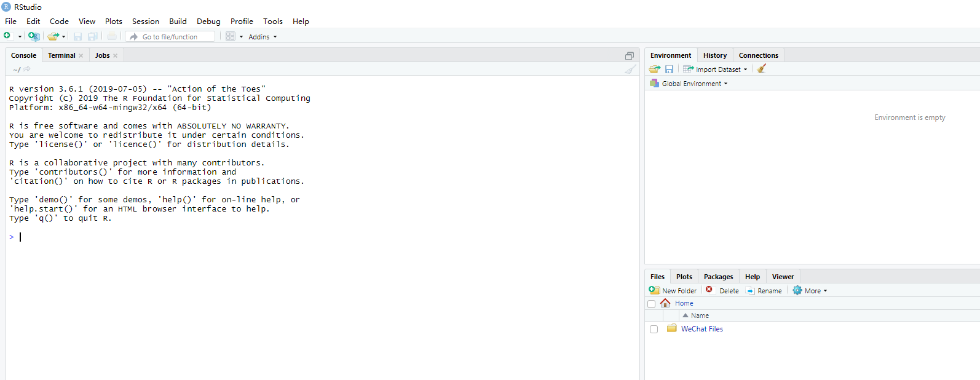
Task: Select the Environment tab
Action: click(x=671, y=55)
